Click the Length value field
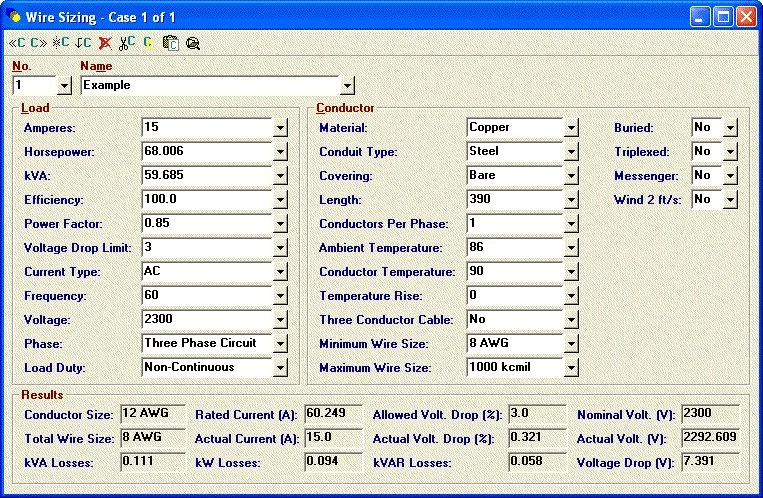The height and width of the screenshot is (498, 763). [x=515, y=200]
